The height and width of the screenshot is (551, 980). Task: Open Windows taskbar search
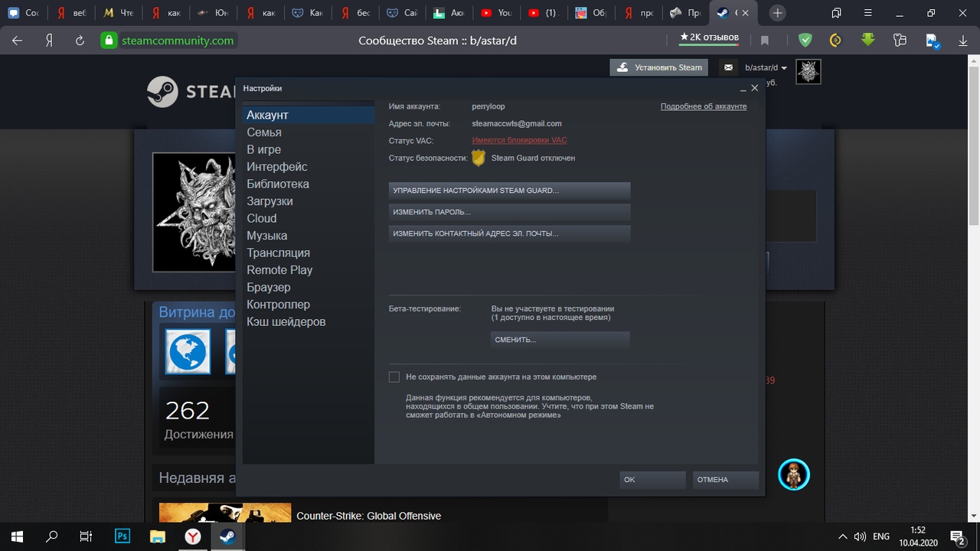click(x=52, y=536)
